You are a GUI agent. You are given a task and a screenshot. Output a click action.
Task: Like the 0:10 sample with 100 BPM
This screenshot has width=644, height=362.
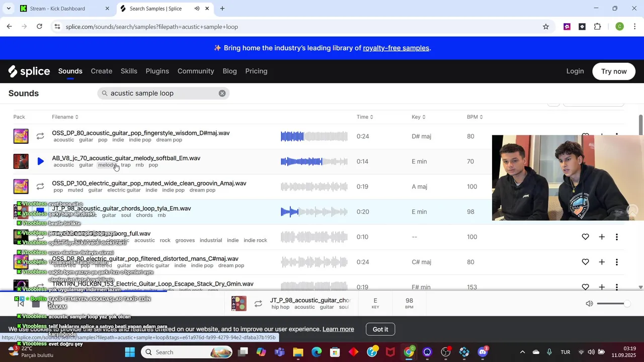click(585, 237)
